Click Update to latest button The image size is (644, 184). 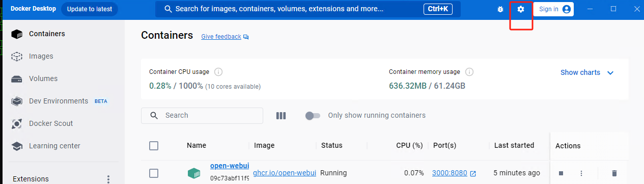tap(90, 9)
